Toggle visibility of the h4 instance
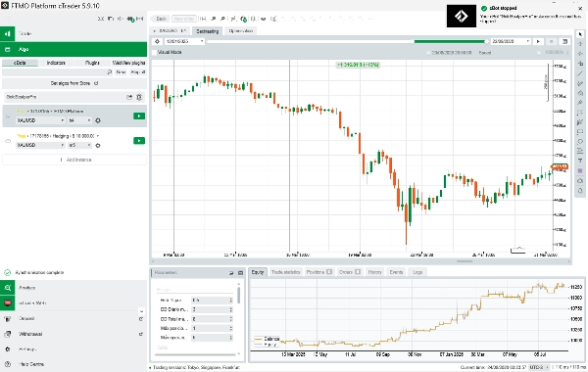The height and width of the screenshot is (372, 588). (8, 116)
